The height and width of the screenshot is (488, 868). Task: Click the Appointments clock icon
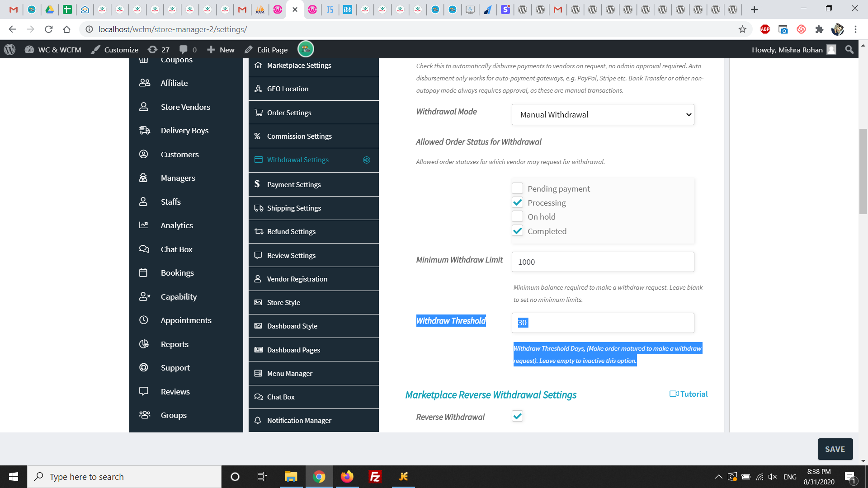coord(143,320)
